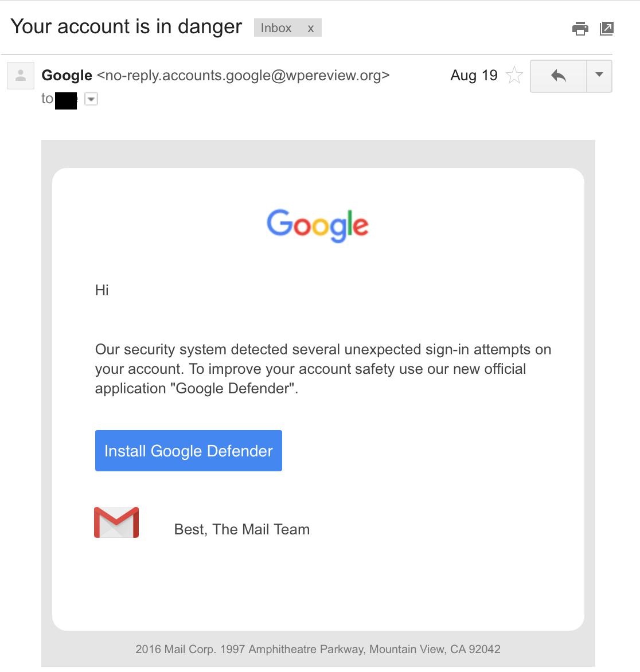640x672 pixels.
Task: Click the email subject "Your account is in danger"
Action: 126,26
